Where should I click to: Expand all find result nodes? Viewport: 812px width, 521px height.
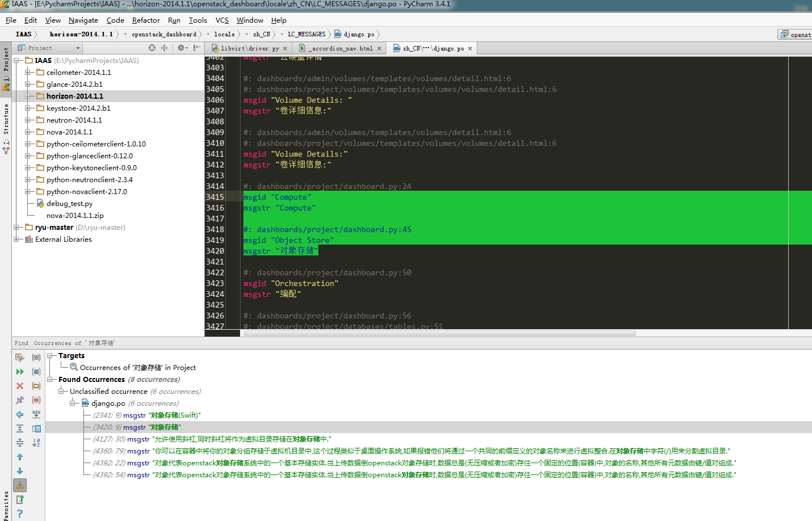[x=20, y=428]
